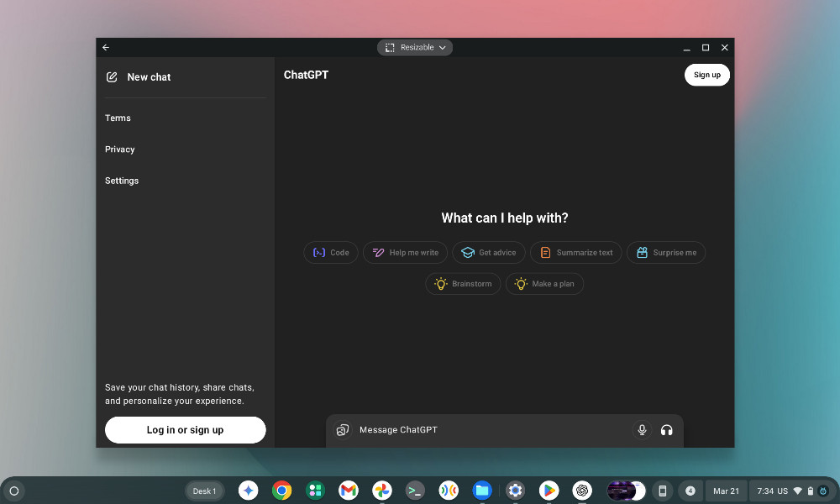Select the Make a plan suggestion
Screen dimensions: 840x504
click(544, 284)
